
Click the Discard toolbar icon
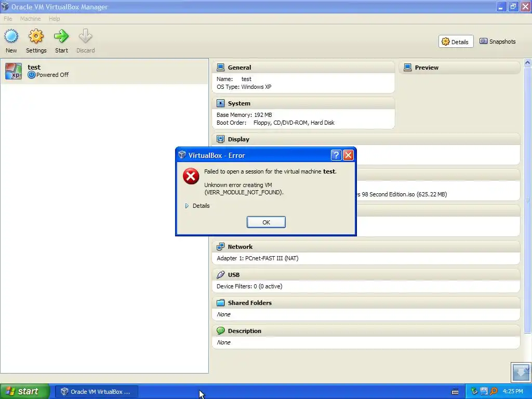pyautogui.click(x=85, y=36)
